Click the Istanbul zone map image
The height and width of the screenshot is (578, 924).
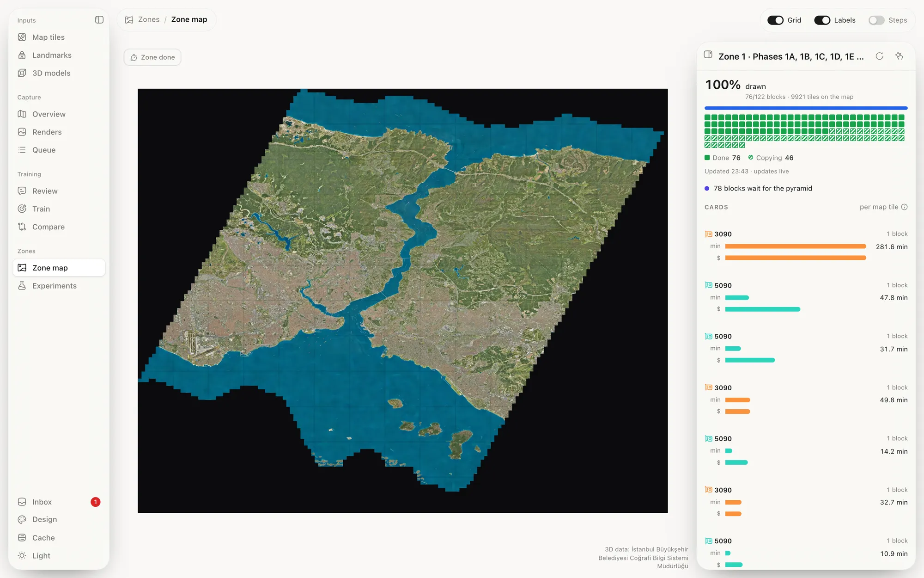(402, 301)
